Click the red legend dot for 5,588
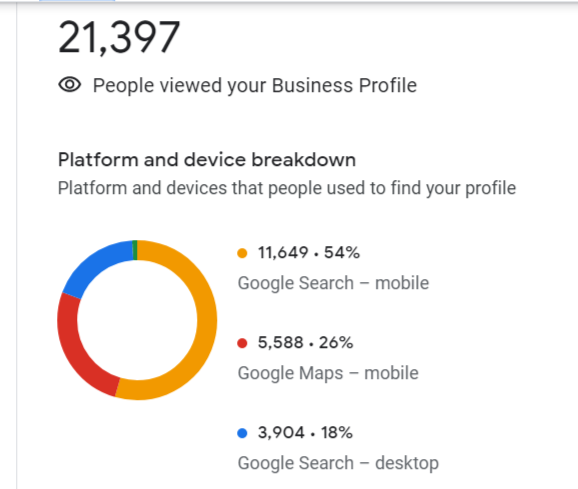578x489 pixels. tap(242, 343)
